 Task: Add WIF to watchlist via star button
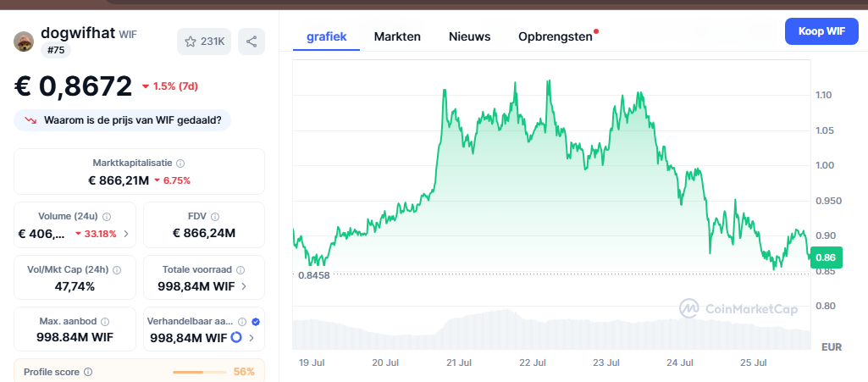[204, 42]
